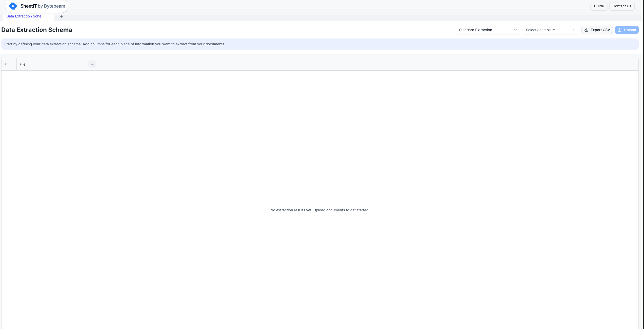Click the File column resize handle
644x329 pixels.
pyautogui.click(x=72, y=64)
